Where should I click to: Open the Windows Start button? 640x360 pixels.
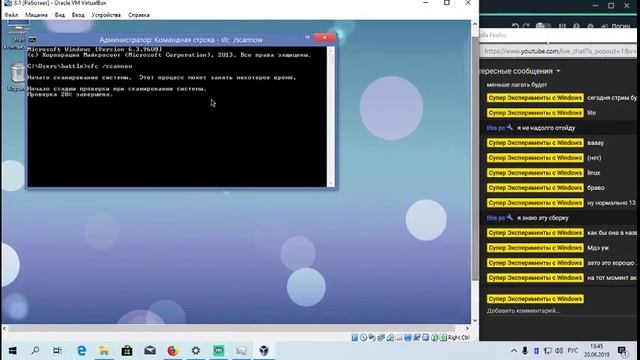pyautogui.click(x=12, y=351)
